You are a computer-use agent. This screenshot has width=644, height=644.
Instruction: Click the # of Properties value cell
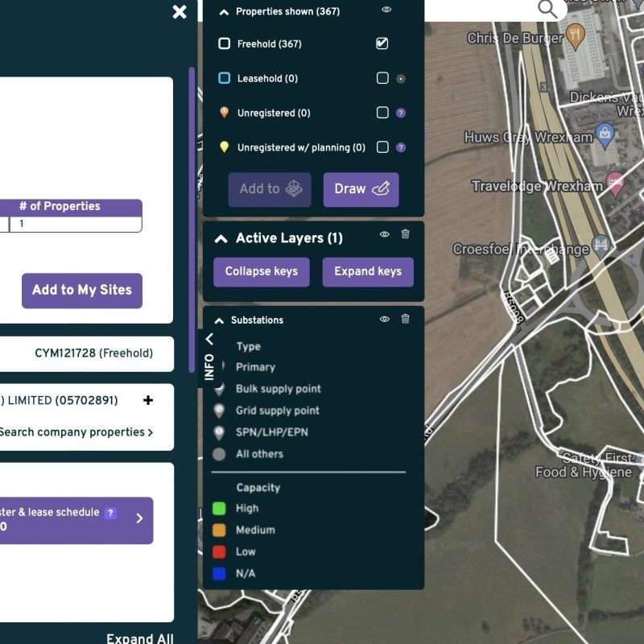click(x=76, y=225)
